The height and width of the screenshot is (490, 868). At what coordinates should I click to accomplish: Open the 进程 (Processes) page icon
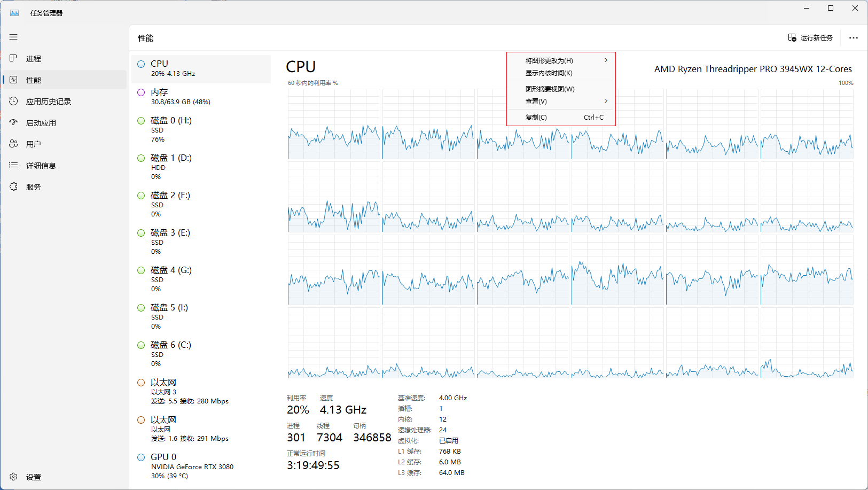point(14,58)
